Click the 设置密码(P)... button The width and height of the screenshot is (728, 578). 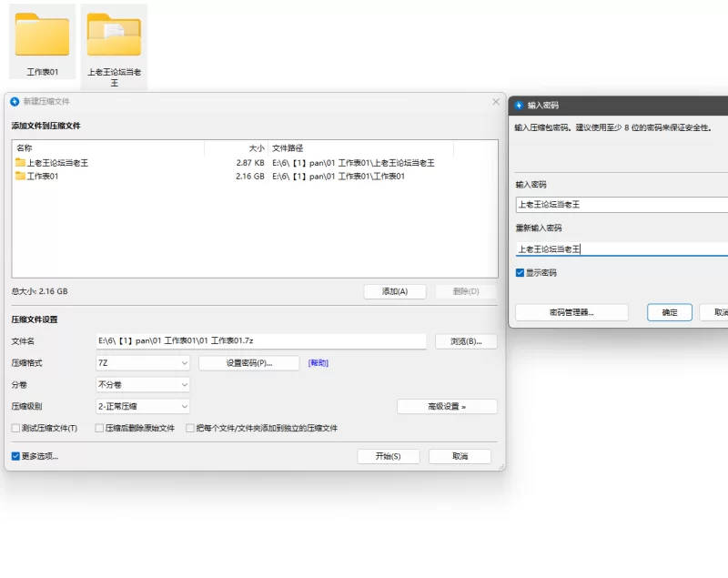coord(248,363)
